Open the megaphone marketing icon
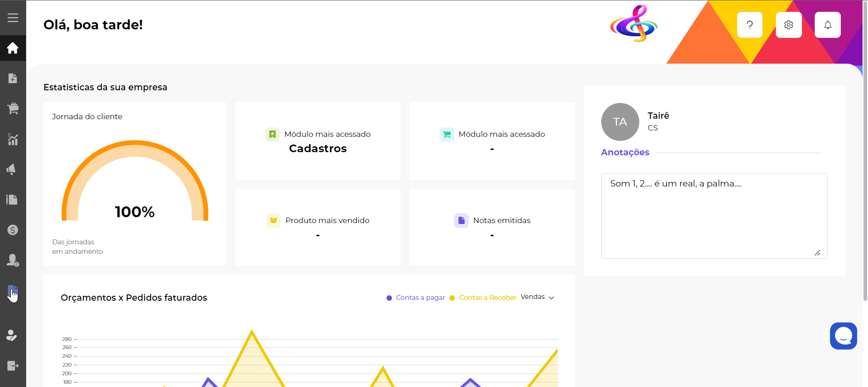This screenshot has height=387, width=868. tap(12, 169)
